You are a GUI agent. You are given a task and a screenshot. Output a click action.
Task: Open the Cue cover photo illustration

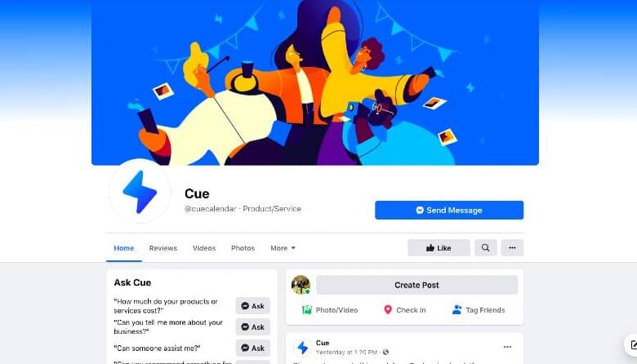315,82
